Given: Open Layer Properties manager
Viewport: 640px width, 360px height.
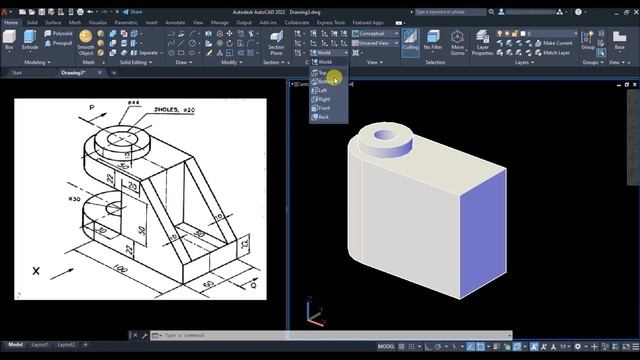Looking at the screenshot, I should tap(482, 42).
